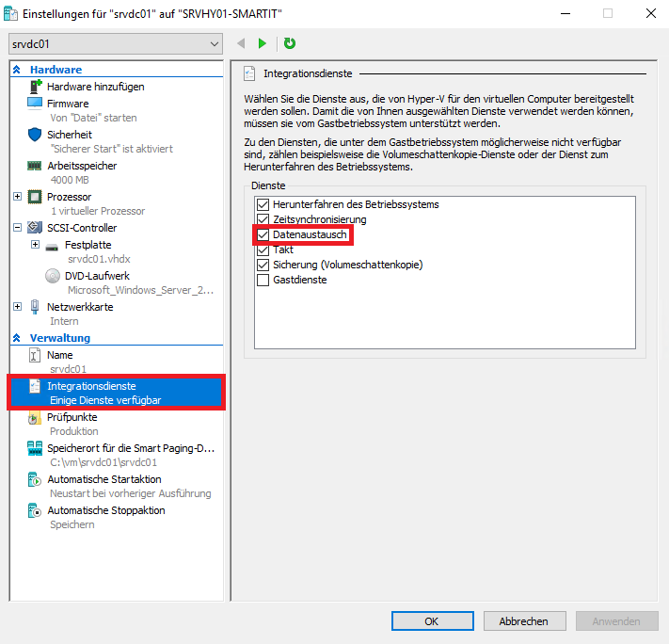Click the Abbrechen button
The image size is (669, 644).
pyautogui.click(x=523, y=621)
